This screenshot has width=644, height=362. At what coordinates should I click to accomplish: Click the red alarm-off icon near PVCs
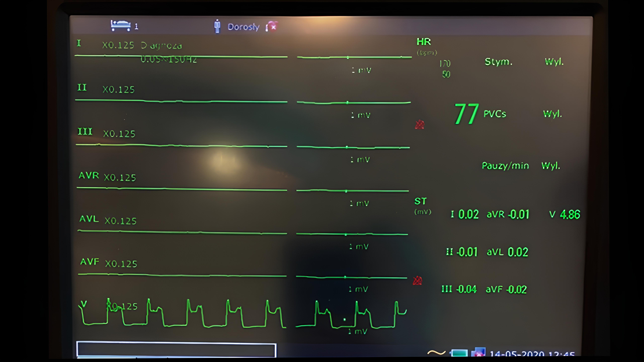pos(420,125)
